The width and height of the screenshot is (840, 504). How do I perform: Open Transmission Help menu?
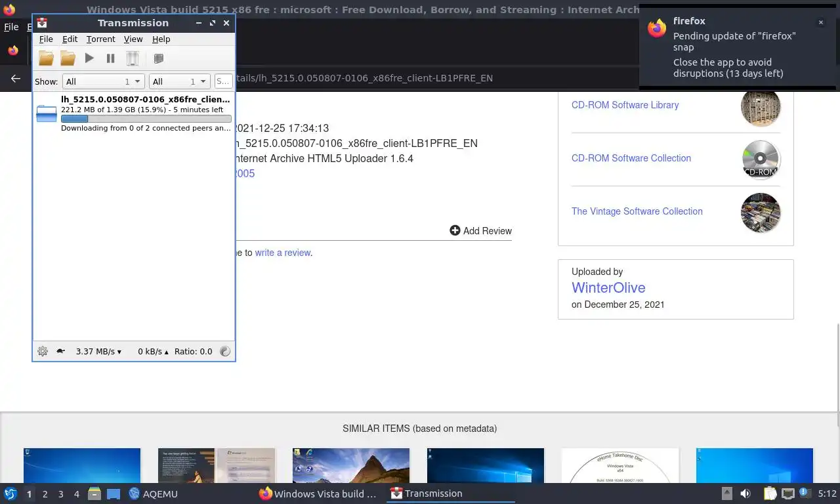coord(161,39)
